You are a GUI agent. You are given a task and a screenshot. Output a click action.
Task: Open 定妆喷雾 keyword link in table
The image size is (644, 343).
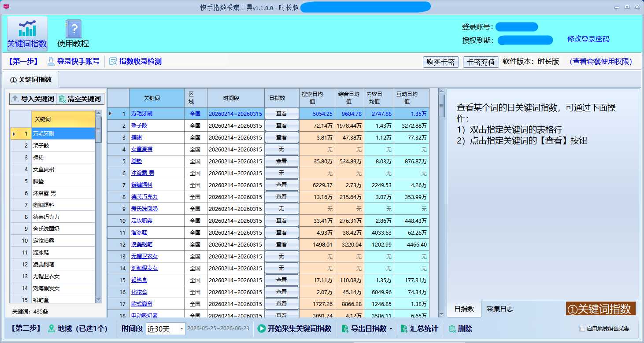141,221
